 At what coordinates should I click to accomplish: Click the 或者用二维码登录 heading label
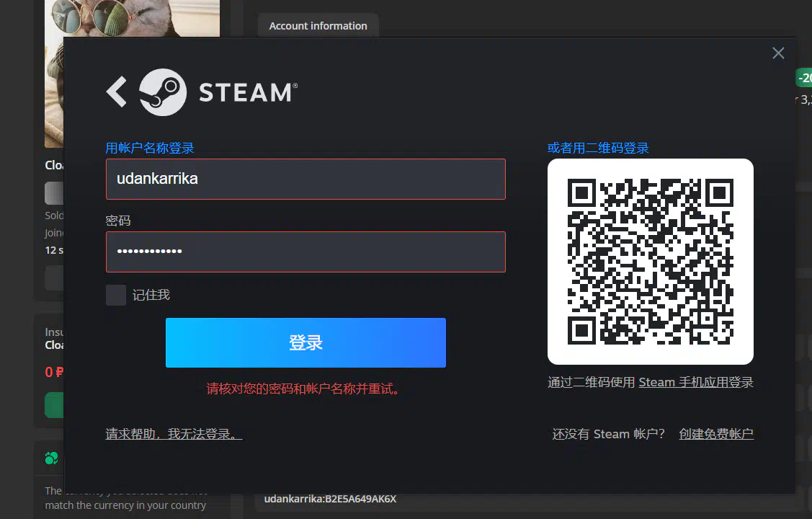(598, 148)
